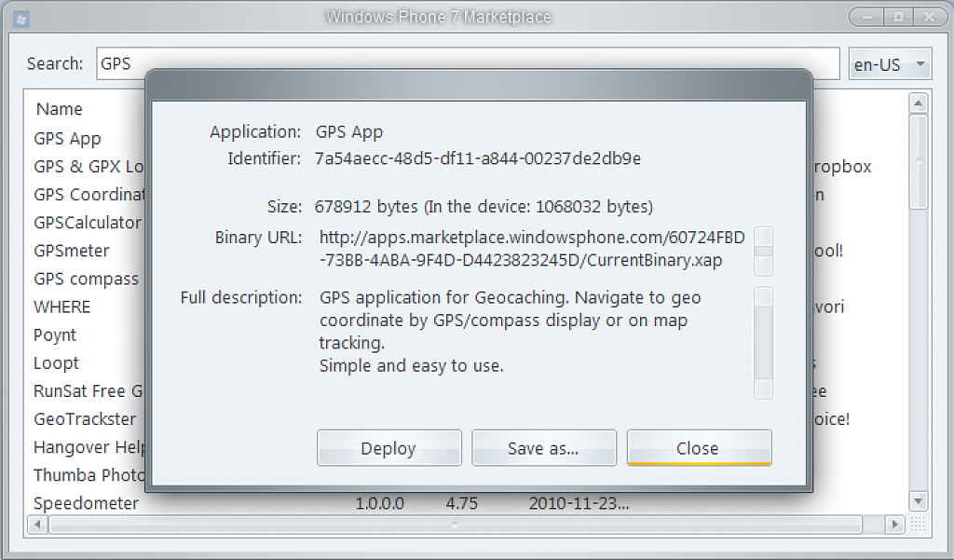954x560 pixels.
Task: Select the WHERE row
Action: [62, 307]
